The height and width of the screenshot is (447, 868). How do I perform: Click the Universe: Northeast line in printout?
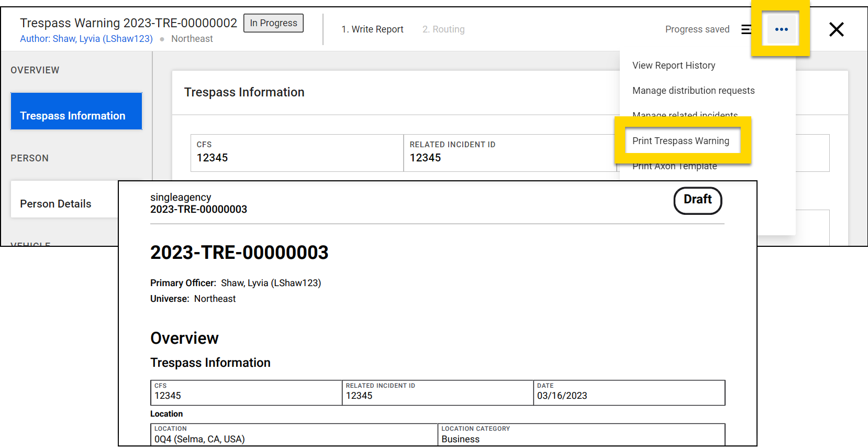pos(193,299)
